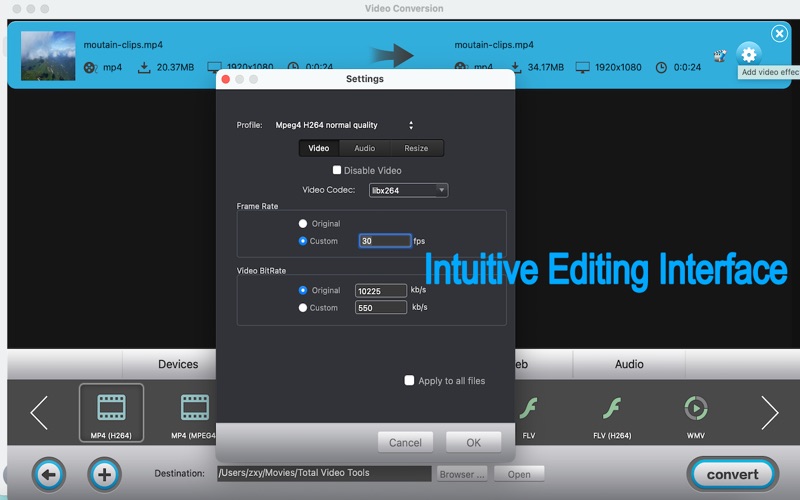Check the Apply to all files box
This screenshot has height=500, width=800.
coord(409,380)
